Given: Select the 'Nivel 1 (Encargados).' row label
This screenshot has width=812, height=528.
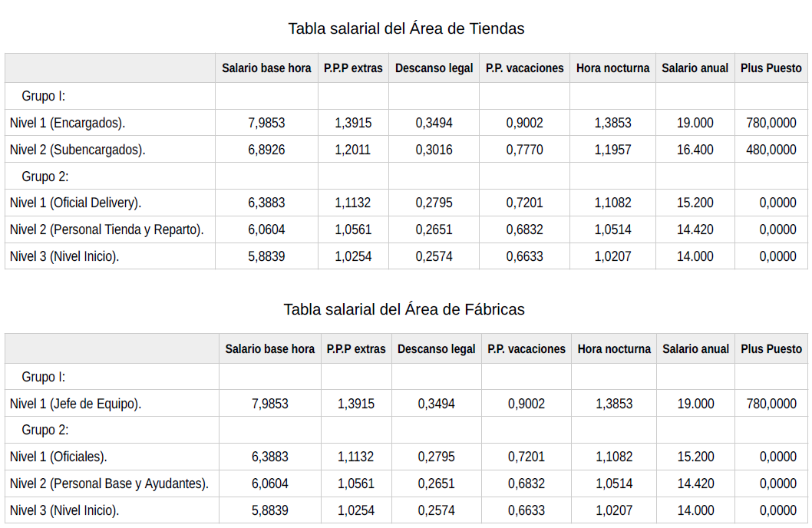Looking at the screenshot, I should [68, 123].
